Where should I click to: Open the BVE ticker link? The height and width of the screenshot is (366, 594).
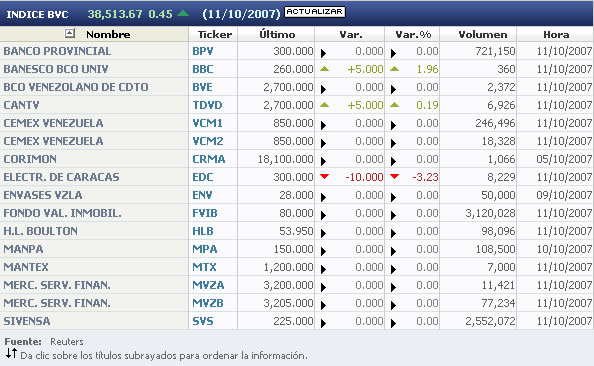(x=202, y=87)
